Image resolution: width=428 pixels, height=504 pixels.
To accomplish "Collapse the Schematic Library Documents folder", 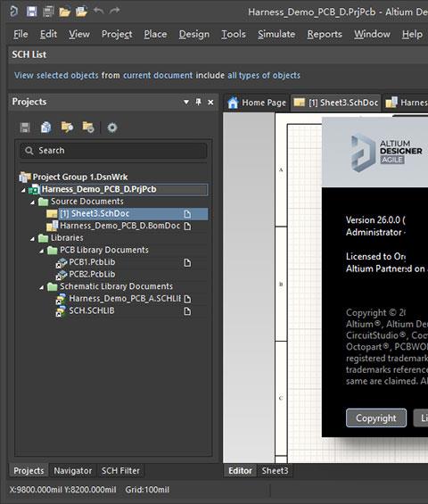I will click(x=41, y=287).
